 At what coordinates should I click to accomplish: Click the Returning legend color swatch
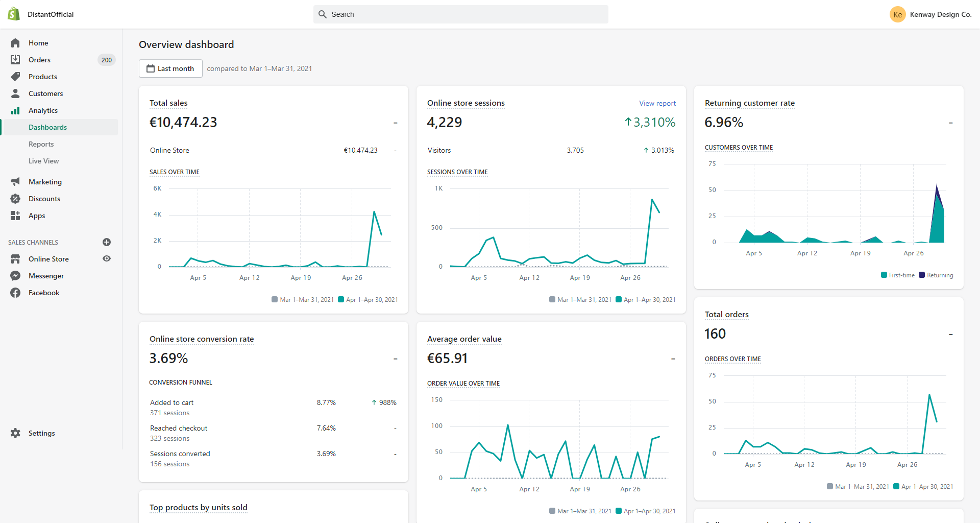pos(922,275)
